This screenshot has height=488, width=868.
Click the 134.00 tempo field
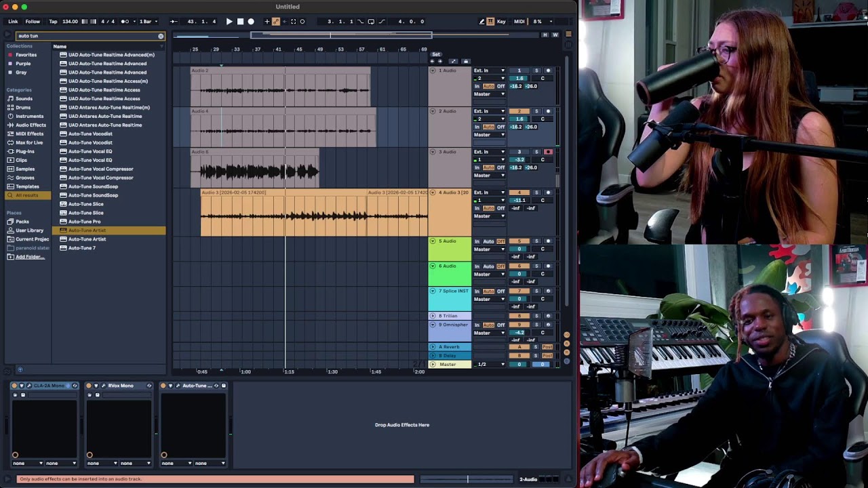pos(70,22)
